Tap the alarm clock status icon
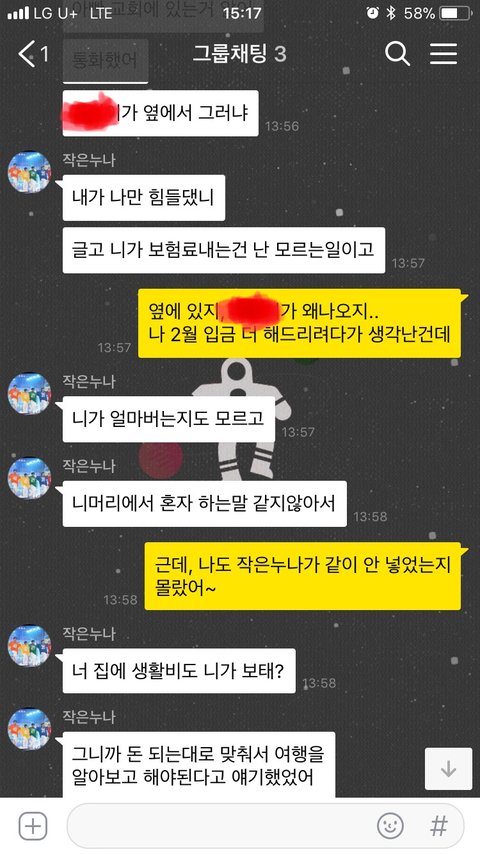This screenshot has width=480, height=854. click(373, 14)
